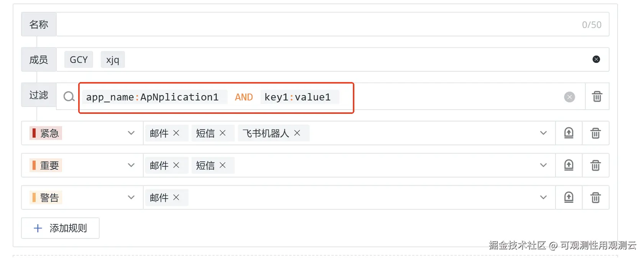Expand notification targets list for 紧急 row
Viewport: 644px width, 258px height.
click(x=543, y=133)
